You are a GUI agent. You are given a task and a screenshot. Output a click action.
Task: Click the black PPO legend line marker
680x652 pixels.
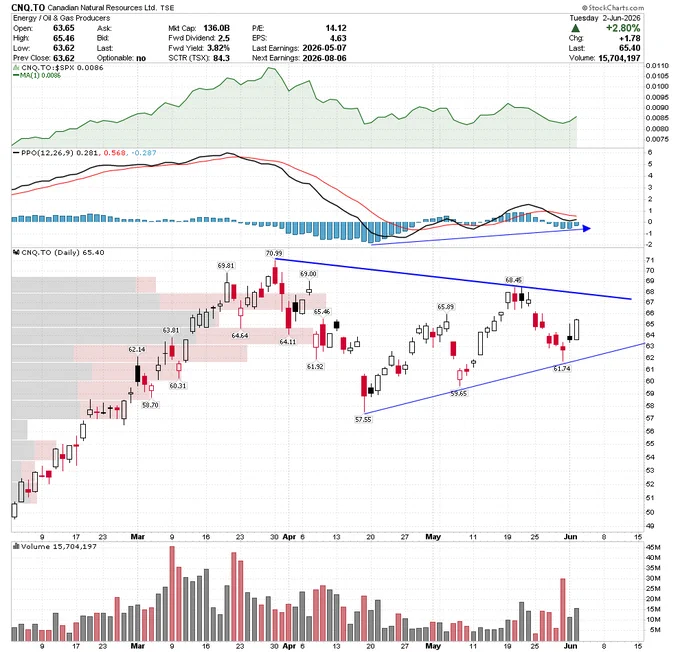tap(16, 153)
